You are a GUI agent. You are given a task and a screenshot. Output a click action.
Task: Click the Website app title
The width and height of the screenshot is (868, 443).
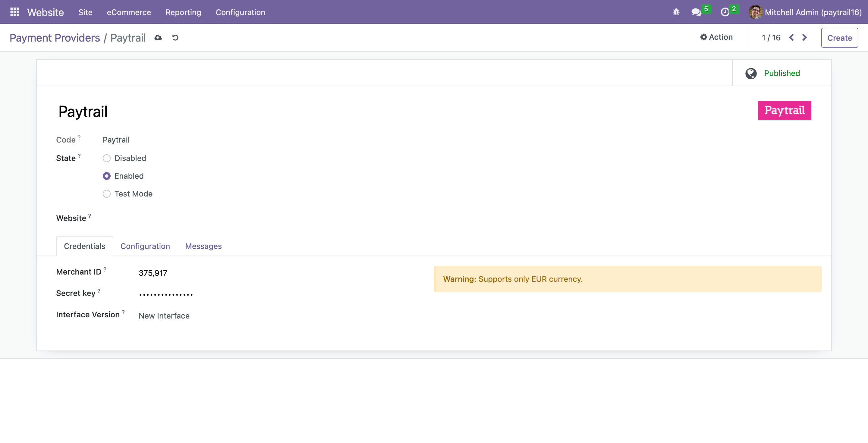[46, 12]
